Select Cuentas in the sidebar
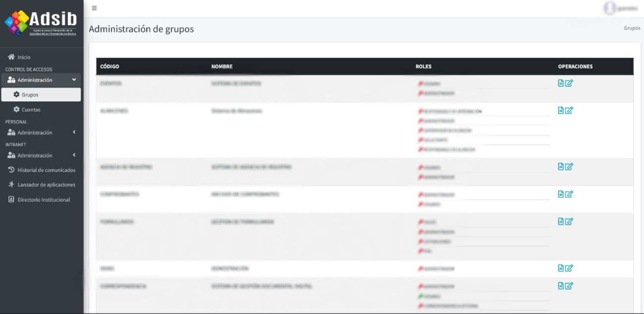 coord(31,110)
